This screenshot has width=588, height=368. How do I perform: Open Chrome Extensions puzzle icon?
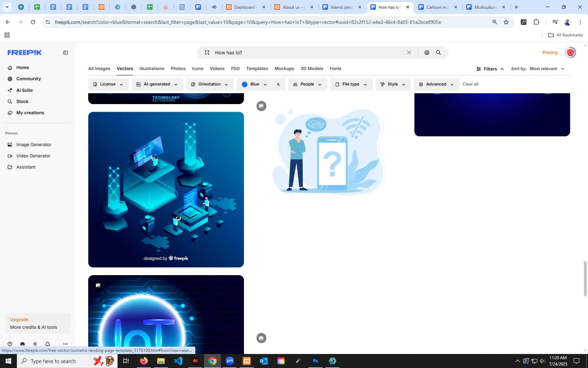pyautogui.click(x=536, y=22)
